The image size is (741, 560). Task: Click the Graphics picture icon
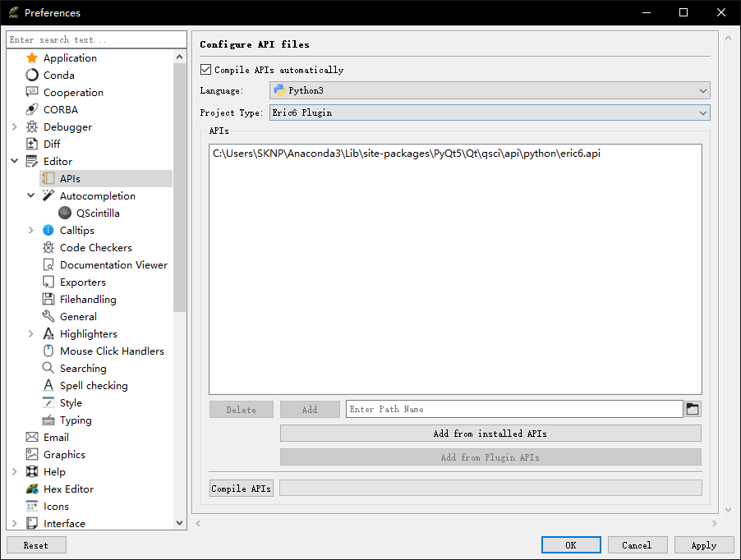[x=32, y=454]
